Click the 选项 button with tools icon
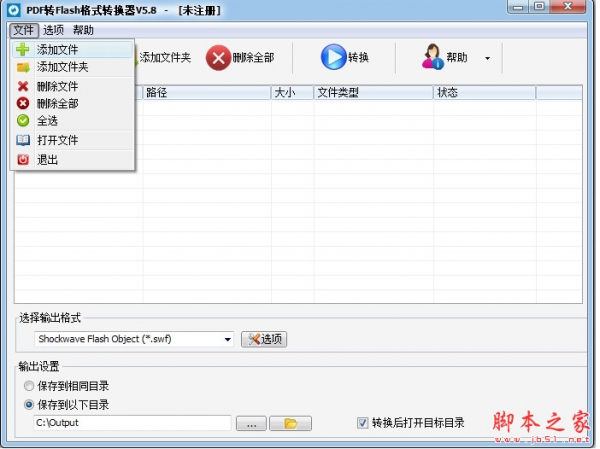Screen dimensions: 600x449 (264, 339)
